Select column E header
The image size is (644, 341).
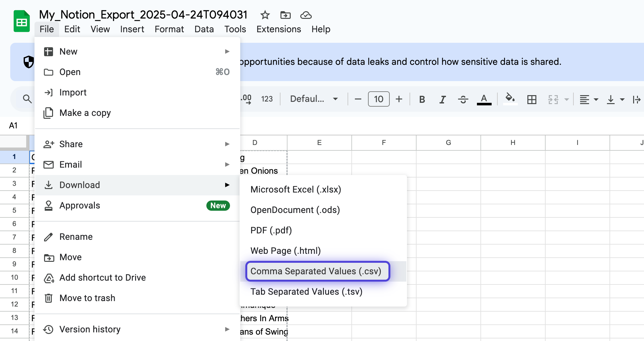tap(319, 143)
